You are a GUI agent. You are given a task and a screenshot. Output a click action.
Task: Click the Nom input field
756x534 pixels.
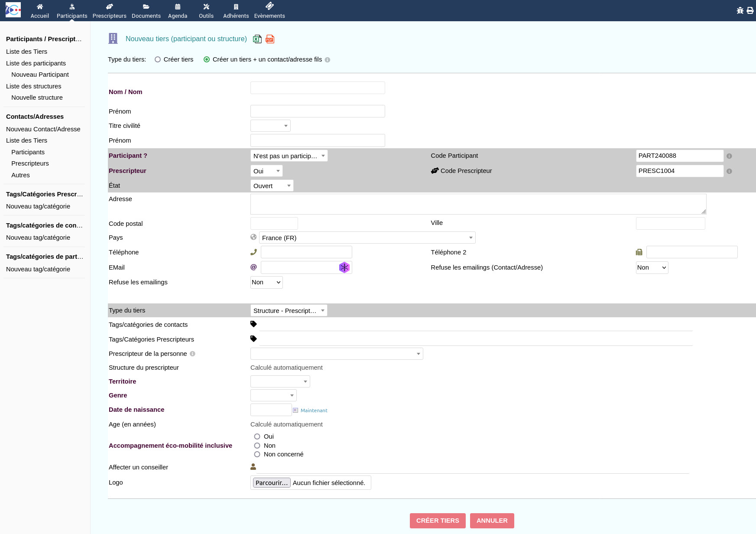318,88
